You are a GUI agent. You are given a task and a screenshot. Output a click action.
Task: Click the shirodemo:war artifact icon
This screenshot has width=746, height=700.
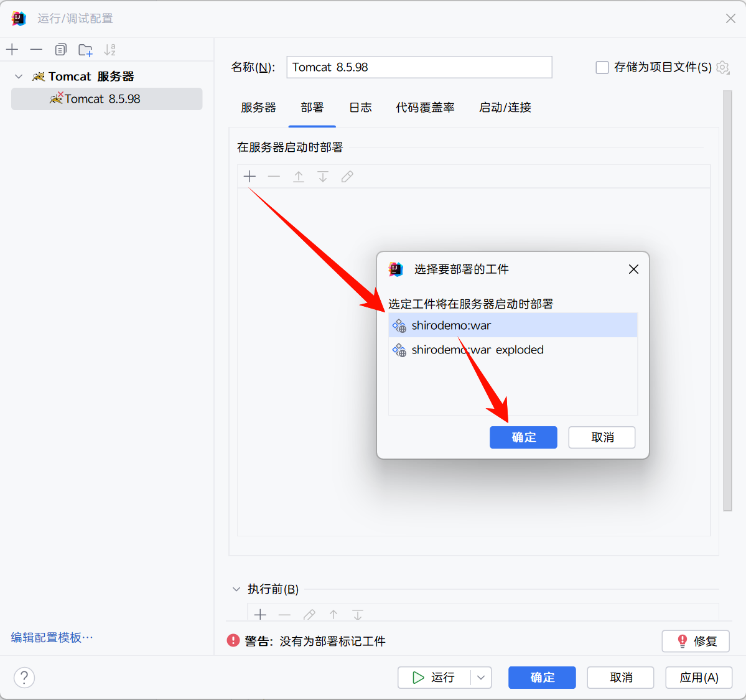399,325
